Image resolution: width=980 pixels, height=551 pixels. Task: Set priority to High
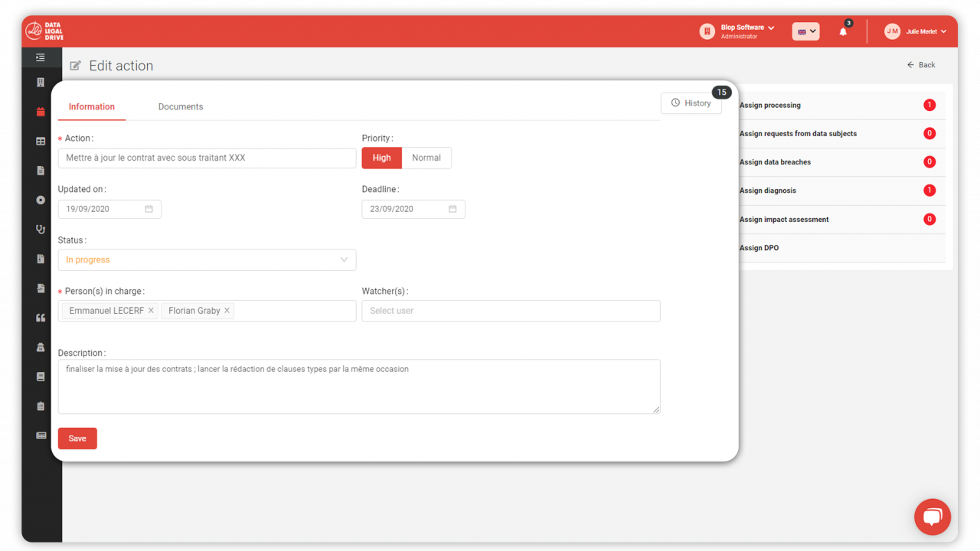pos(382,158)
